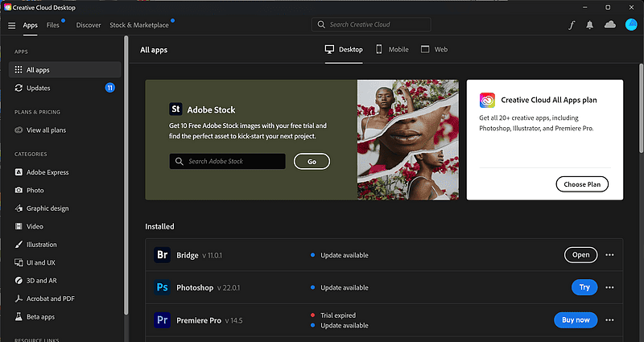Viewport: 644px width, 342px height.
Task: Click the updates count badge 11
Action: [109, 88]
